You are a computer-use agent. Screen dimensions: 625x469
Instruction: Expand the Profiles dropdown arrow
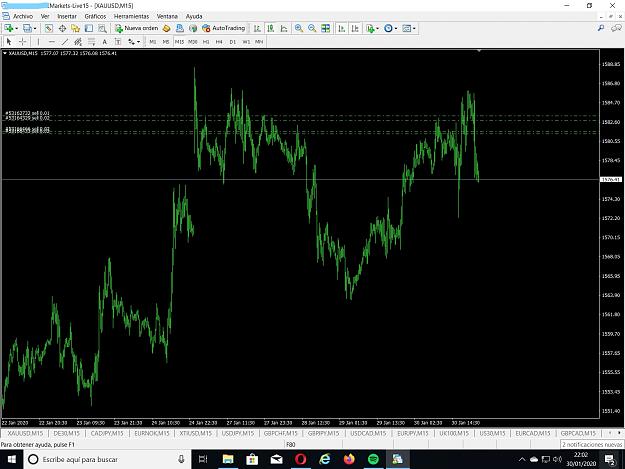(35, 28)
